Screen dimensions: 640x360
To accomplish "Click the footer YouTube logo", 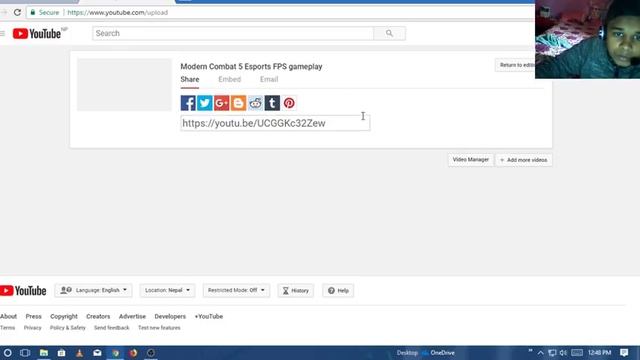I will 23,291.
